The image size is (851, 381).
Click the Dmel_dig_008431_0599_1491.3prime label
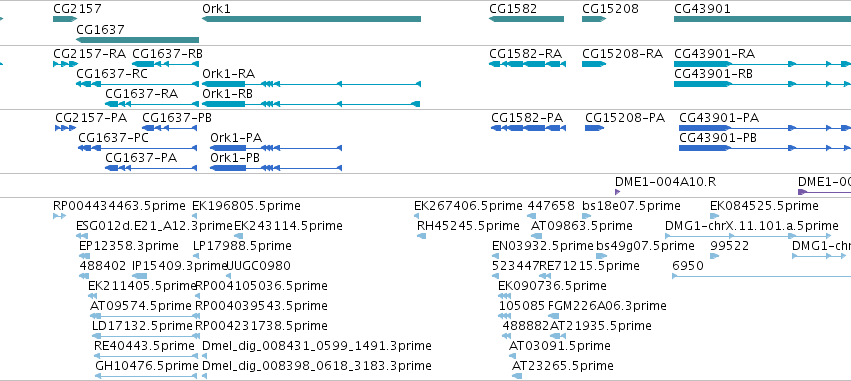pyautogui.click(x=316, y=345)
